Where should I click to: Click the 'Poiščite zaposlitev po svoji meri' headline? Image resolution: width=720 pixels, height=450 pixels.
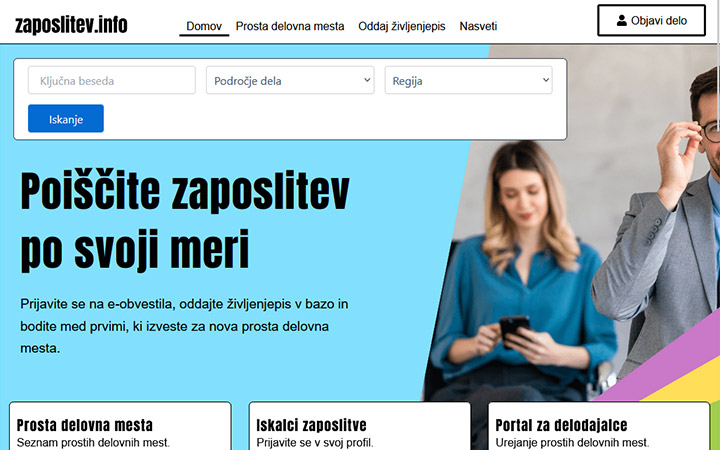tap(185, 220)
